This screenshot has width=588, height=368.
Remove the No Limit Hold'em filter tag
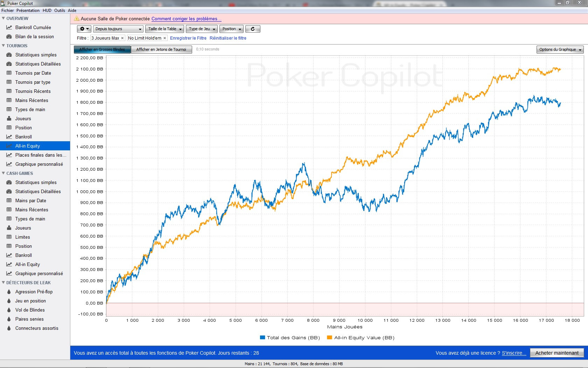[x=165, y=38]
